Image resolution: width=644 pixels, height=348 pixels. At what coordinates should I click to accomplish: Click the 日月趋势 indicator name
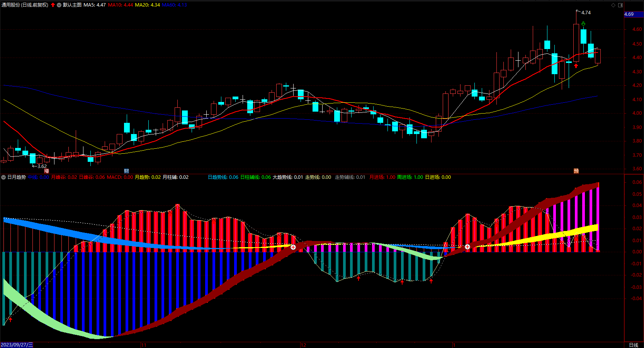(x=17, y=177)
